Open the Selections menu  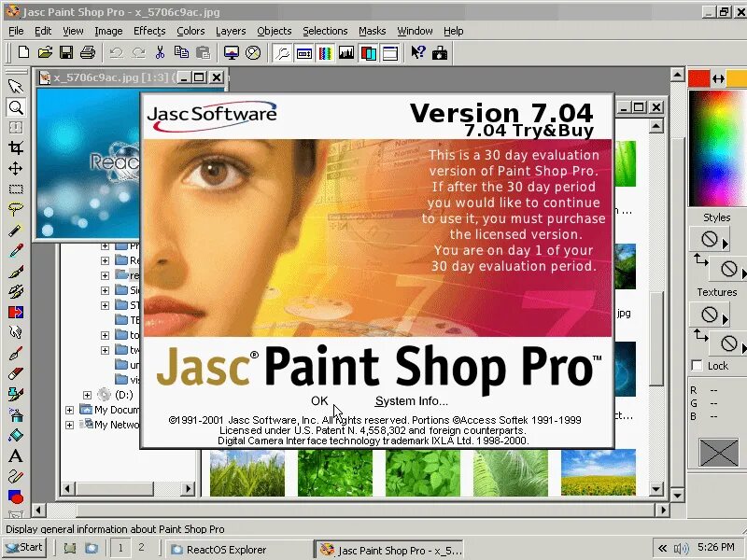click(x=325, y=31)
